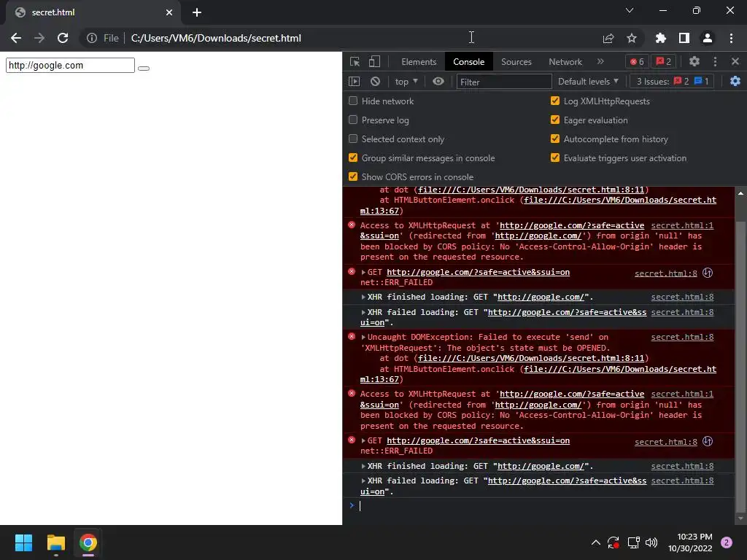
Task: Switch to the Network tab
Action: (565, 62)
